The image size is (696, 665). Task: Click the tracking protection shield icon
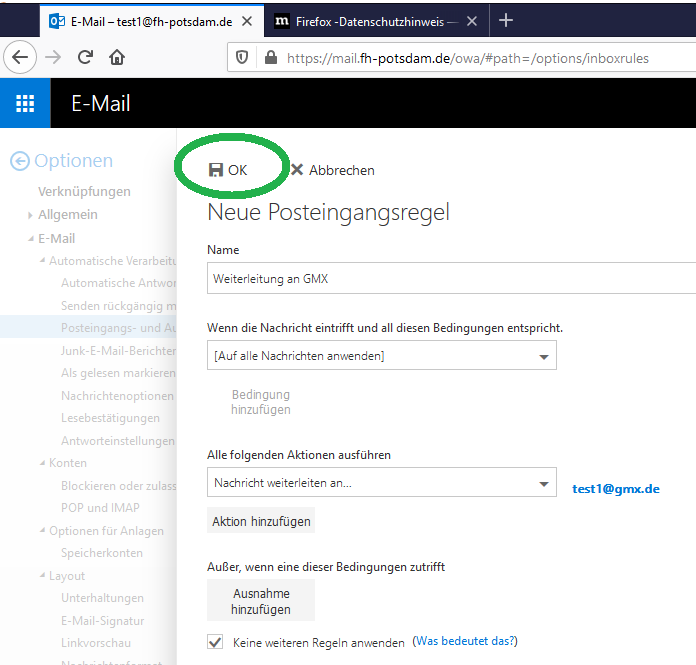tap(242, 57)
